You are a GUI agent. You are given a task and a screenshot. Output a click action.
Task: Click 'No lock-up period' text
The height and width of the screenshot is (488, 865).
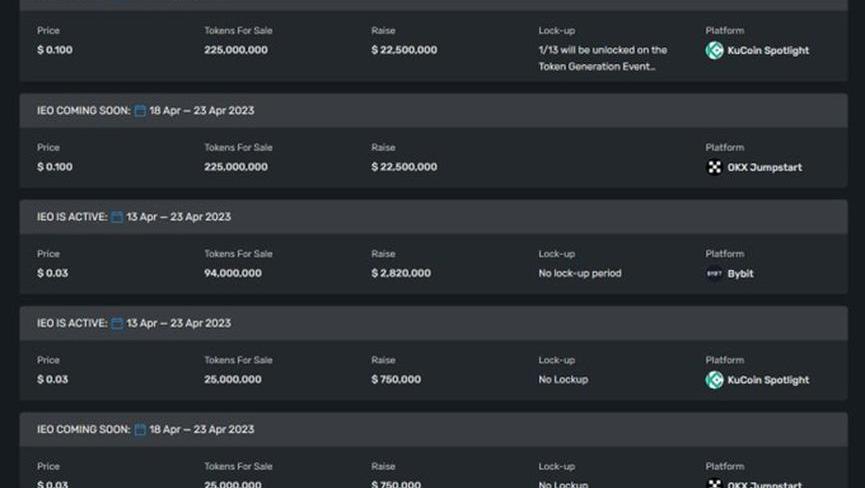click(x=580, y=273)
